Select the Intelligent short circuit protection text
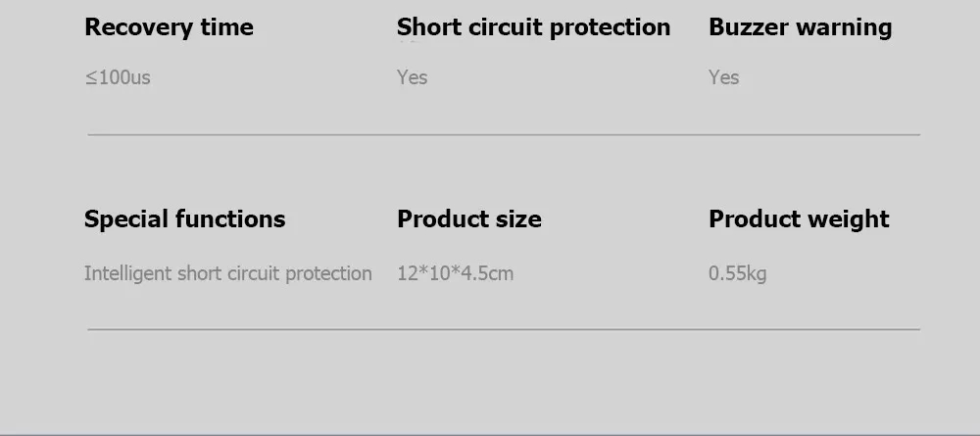This screenshot has width=980, height=436. click(x=227, y=273)
